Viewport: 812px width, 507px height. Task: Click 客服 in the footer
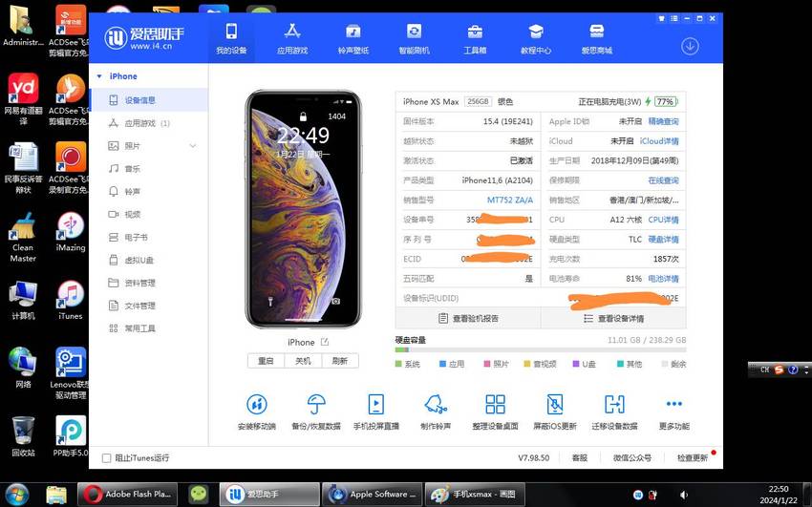pos(580,458)
